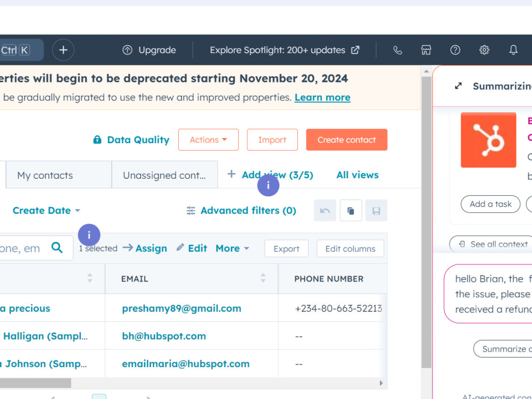The width and height of the screenshot is (532, 399).
Task: Open the Settings gear icon
Action: [484, 50]
